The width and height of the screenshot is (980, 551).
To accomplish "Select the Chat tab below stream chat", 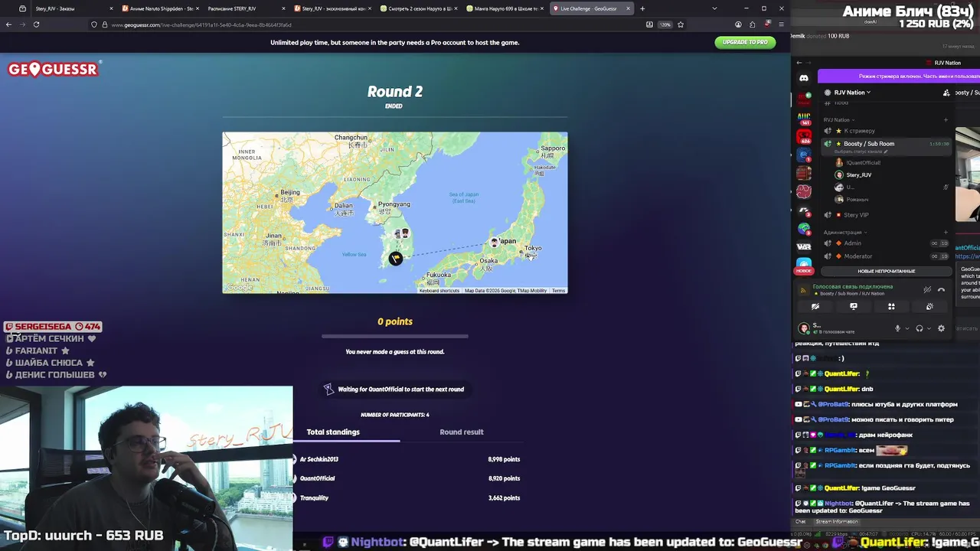I will [x=800, y=522].
